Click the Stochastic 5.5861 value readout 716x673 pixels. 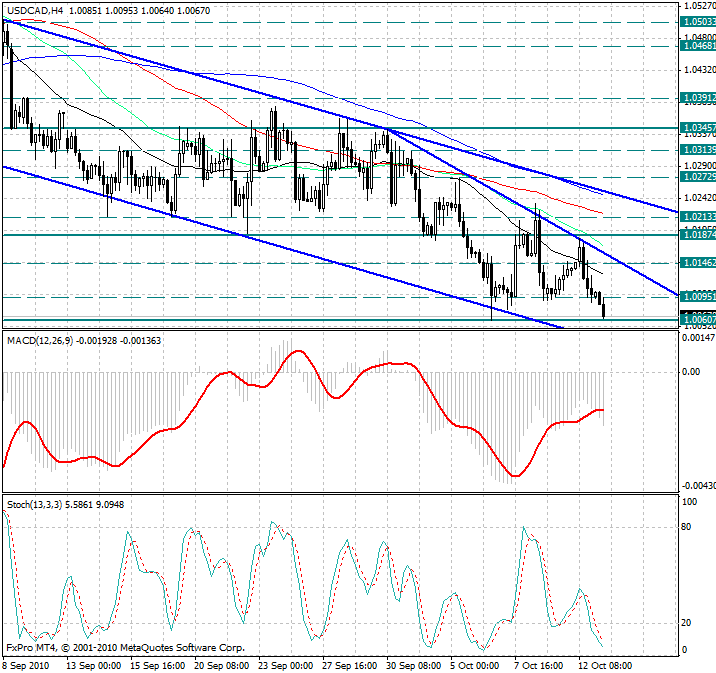(79, 505)
